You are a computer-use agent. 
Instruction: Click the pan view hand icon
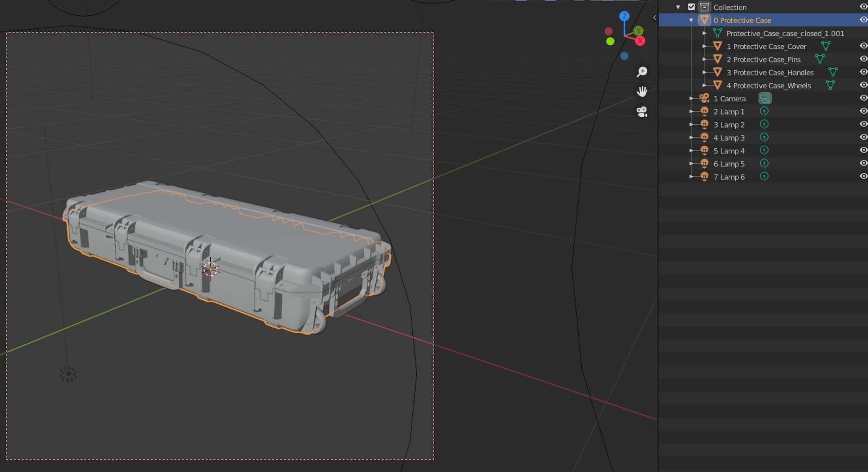[642, 92]
